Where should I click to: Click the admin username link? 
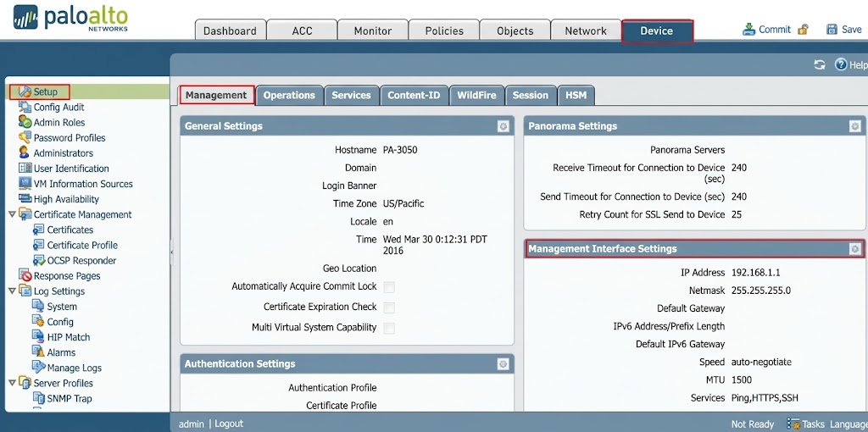pyautogui.click(x=191, y=424)
